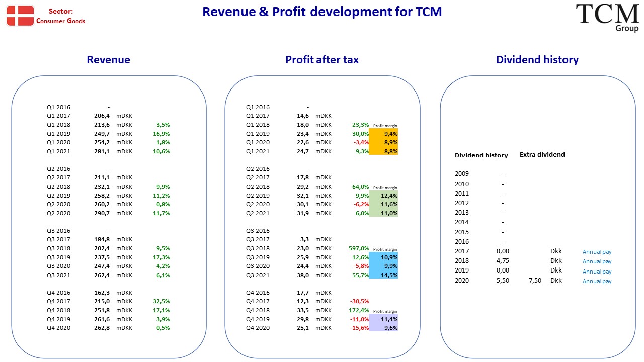The width and height of the screenshot is (644, 362).
Task: Open the 2020 Annual pay link
Action: click(x=597, y=281)
